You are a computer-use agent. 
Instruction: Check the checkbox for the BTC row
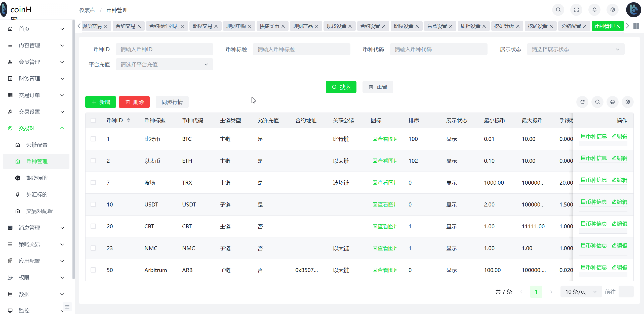point(93,139)
